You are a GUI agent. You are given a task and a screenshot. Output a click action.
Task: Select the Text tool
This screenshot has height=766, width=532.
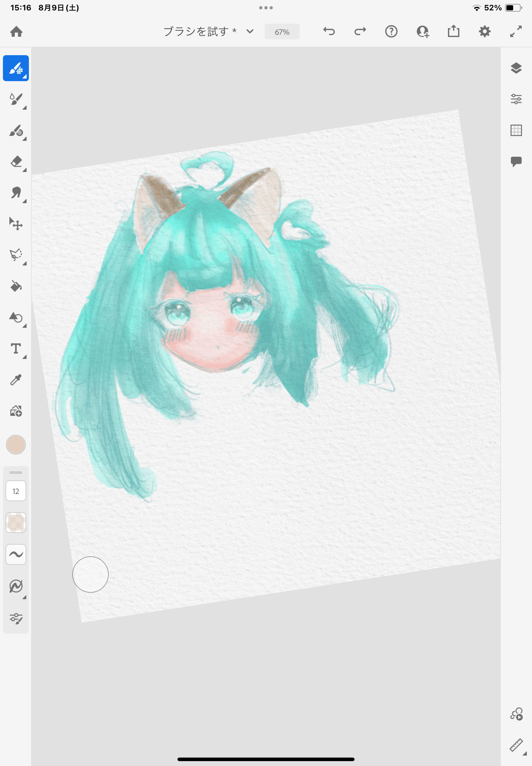16,349
